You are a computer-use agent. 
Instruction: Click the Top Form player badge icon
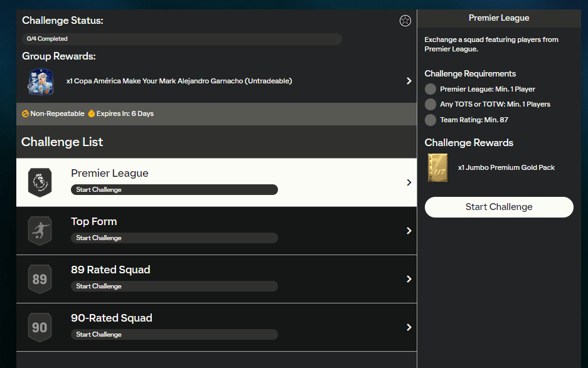pos(40,231)
